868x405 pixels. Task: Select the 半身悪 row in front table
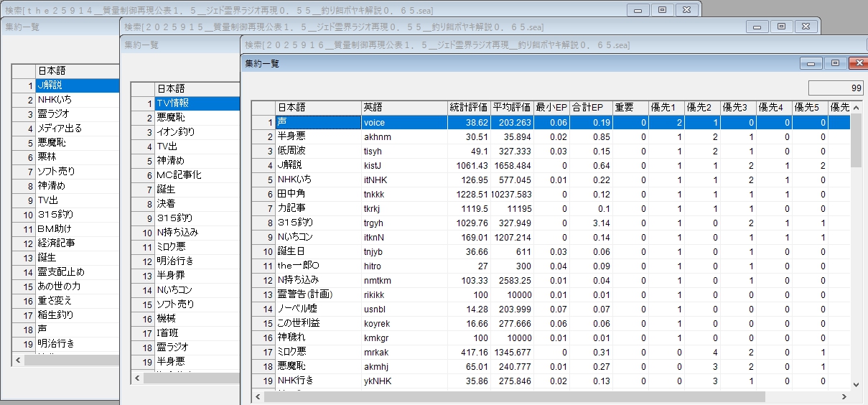coord(317,137)
